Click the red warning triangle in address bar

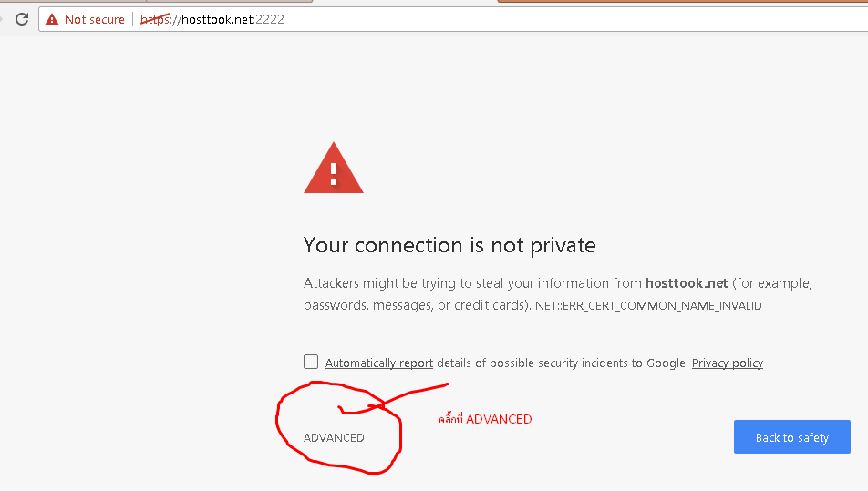click(x=52, y=19)
